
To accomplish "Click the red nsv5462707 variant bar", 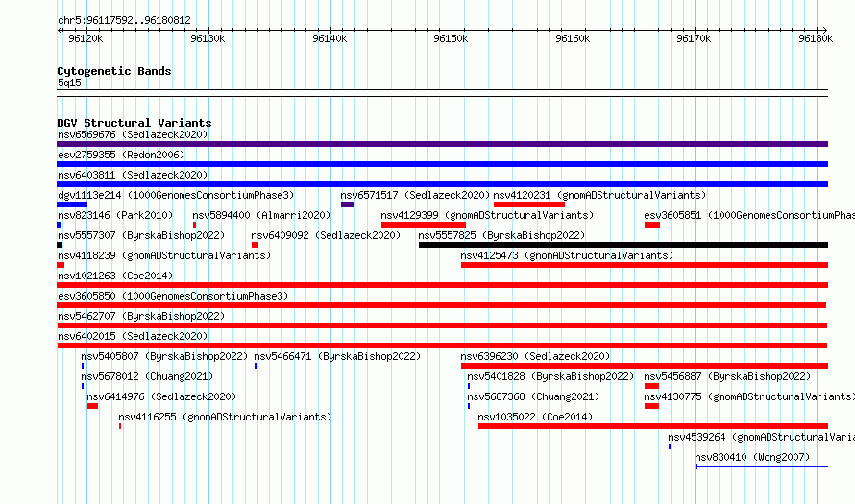I will click(x=442, y=325).
